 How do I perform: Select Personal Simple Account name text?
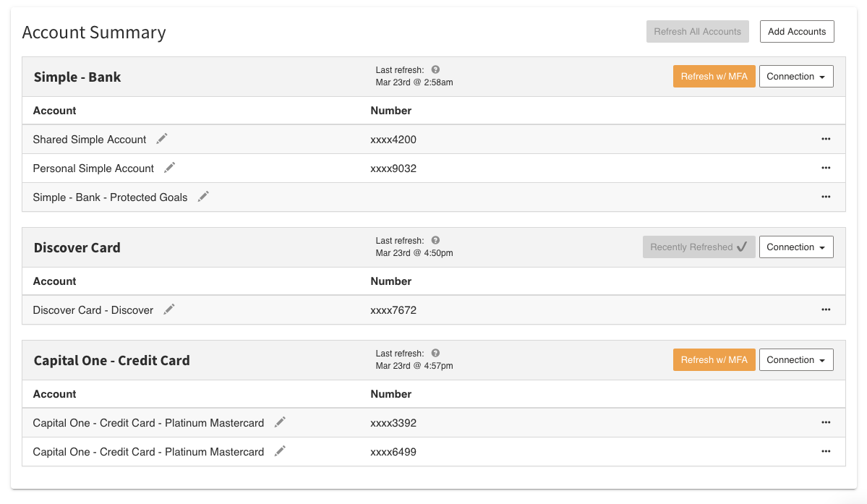pyautogui.click(x=93, y=168)
